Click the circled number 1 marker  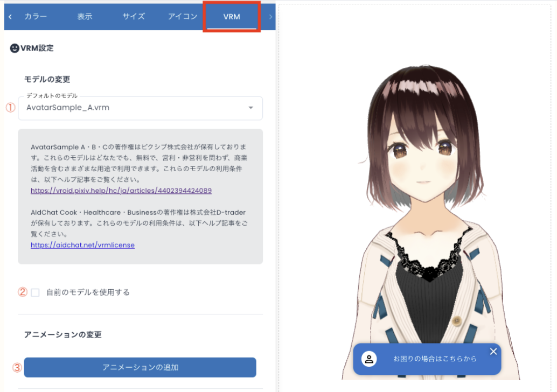pyautogui.click(x=10, y=107)
